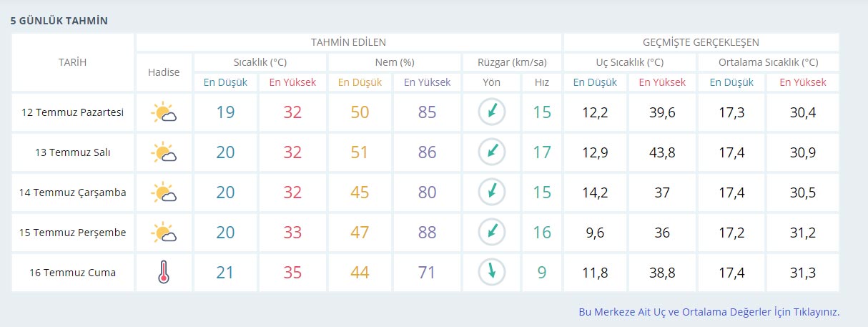Image resolution: width=868 pixels, height=327 pixels.
Task: Click the wind direction icon for 12 Temmuz Pazartesi
Action: coord(492,112)
